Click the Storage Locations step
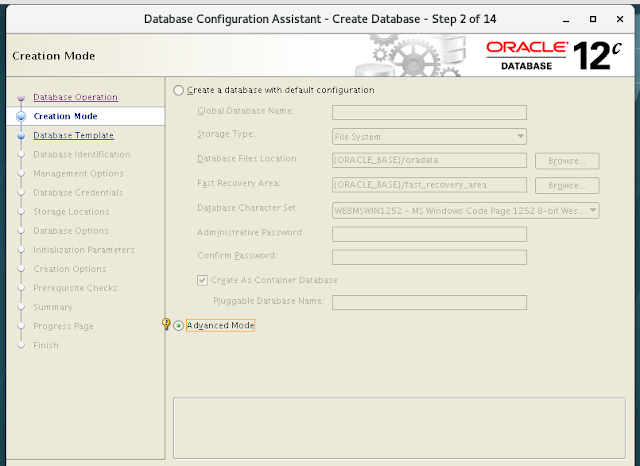640x466 pixels. pos(71,212)
